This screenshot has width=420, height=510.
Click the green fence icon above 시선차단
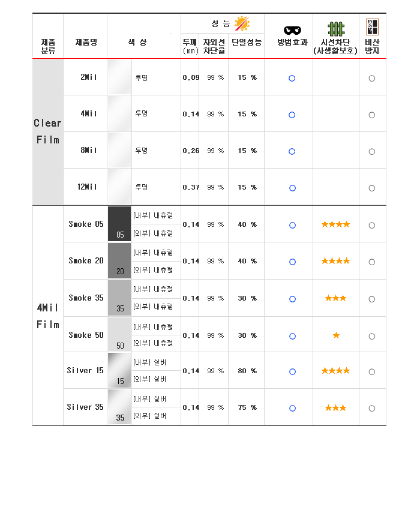336,29
